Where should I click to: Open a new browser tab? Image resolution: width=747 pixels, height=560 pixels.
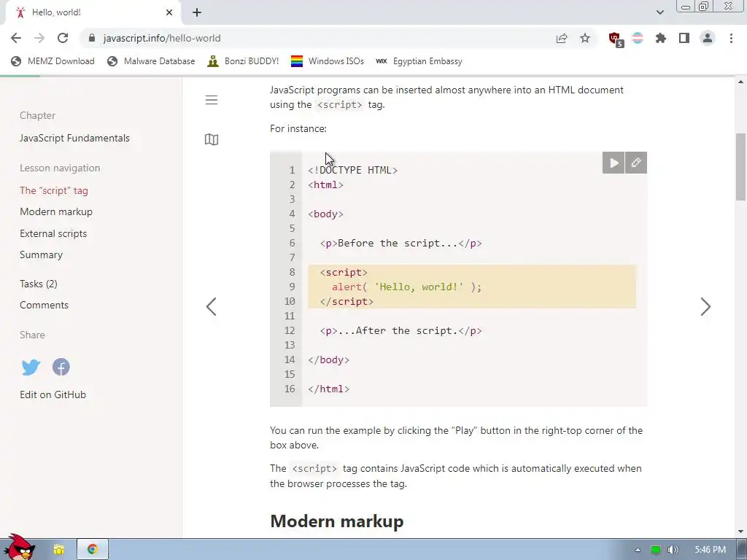(x=197, y=13)
